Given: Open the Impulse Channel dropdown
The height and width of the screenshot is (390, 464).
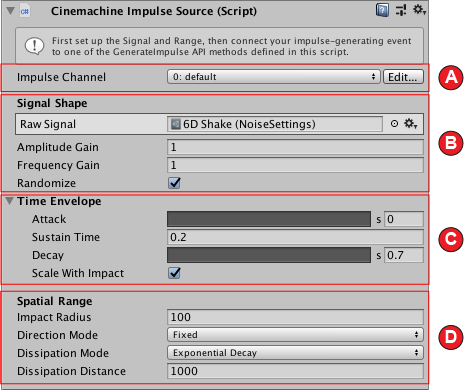Looking at the screenshot, I should [273, 77].
